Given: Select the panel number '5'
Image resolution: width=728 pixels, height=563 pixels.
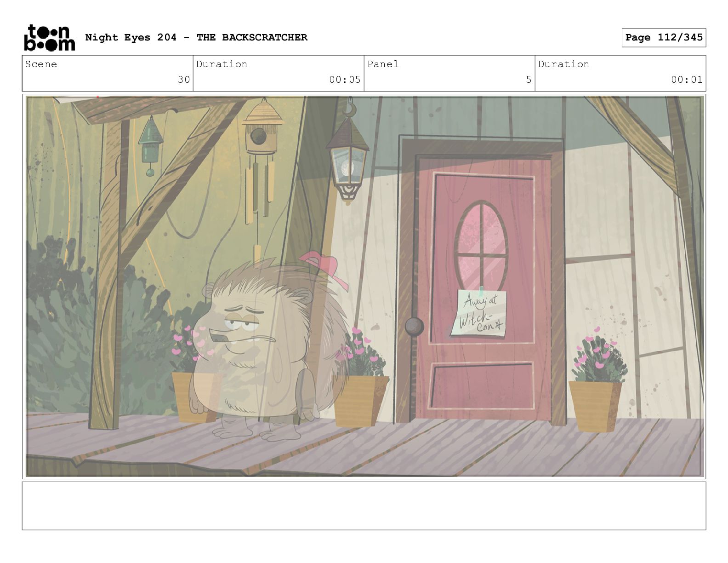Looking at the screenshot, I should coord(529,80).
